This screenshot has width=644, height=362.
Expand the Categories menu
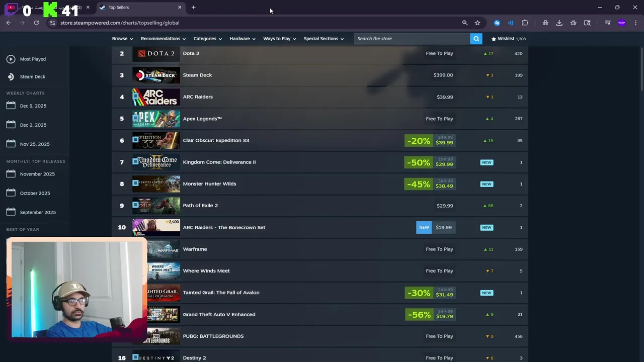click(x=207, y=39)
